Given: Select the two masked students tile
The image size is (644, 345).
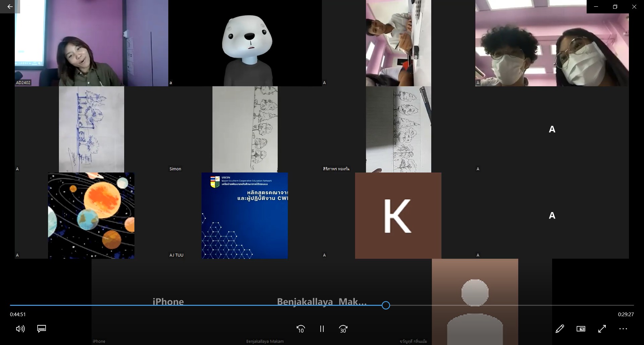Looking at the screenshot, I should [x=552, y=43].
